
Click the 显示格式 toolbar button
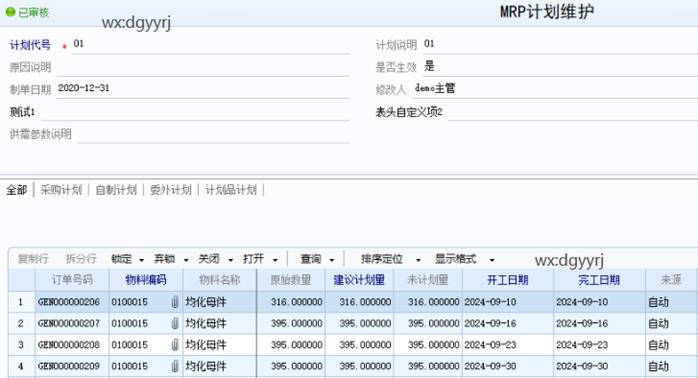pos(455,259)
